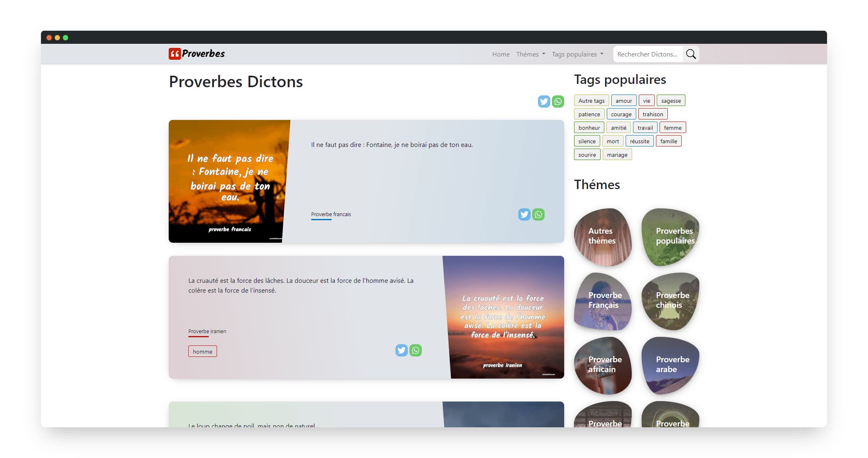Click the main WhatsApp share icon top right

coord(556,102)
